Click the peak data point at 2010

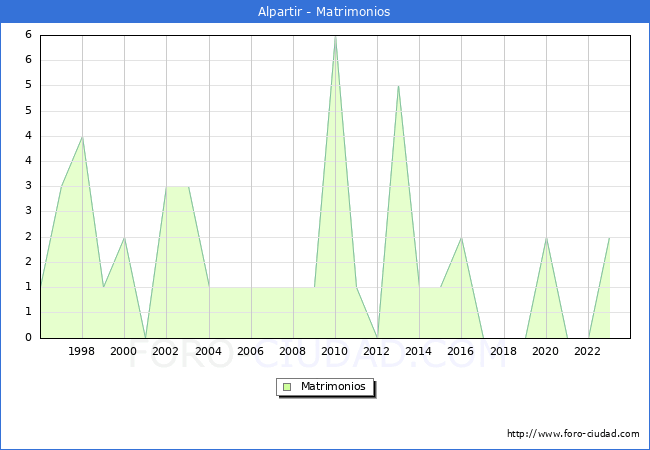point(335,37)
